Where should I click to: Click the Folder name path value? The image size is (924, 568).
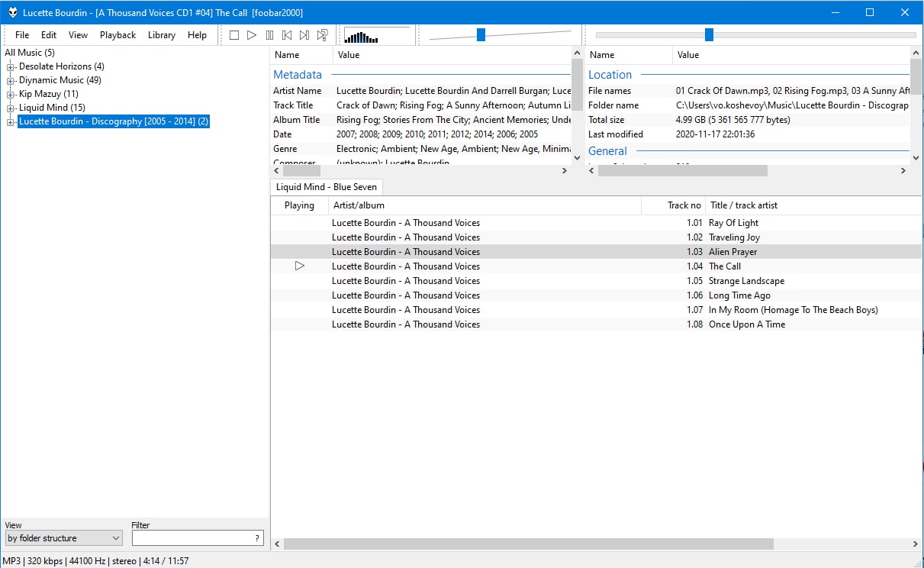792,105
